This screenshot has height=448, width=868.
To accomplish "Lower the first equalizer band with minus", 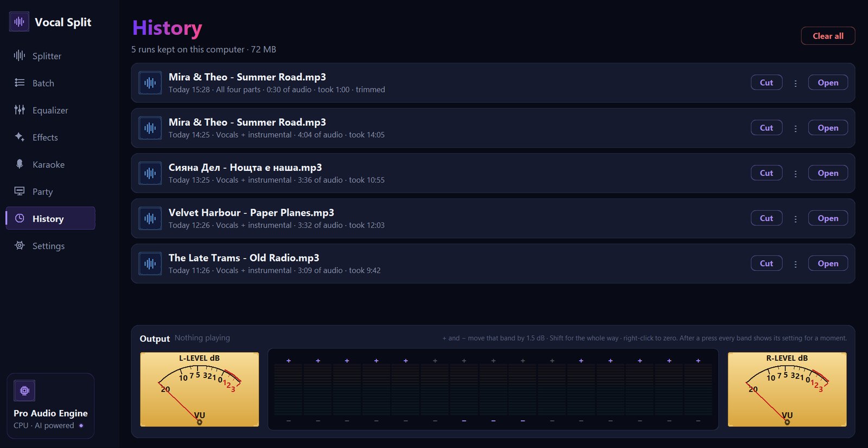I will tap(289, 421).
